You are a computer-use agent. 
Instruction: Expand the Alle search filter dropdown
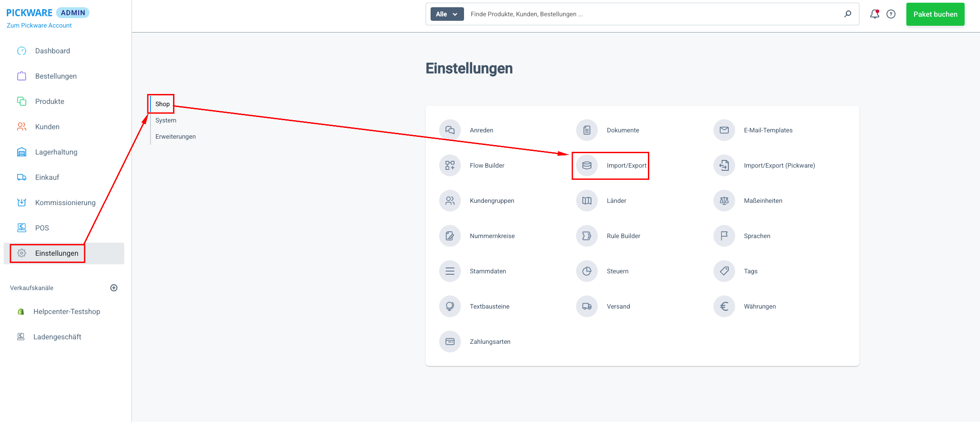[x=446, y=14]
